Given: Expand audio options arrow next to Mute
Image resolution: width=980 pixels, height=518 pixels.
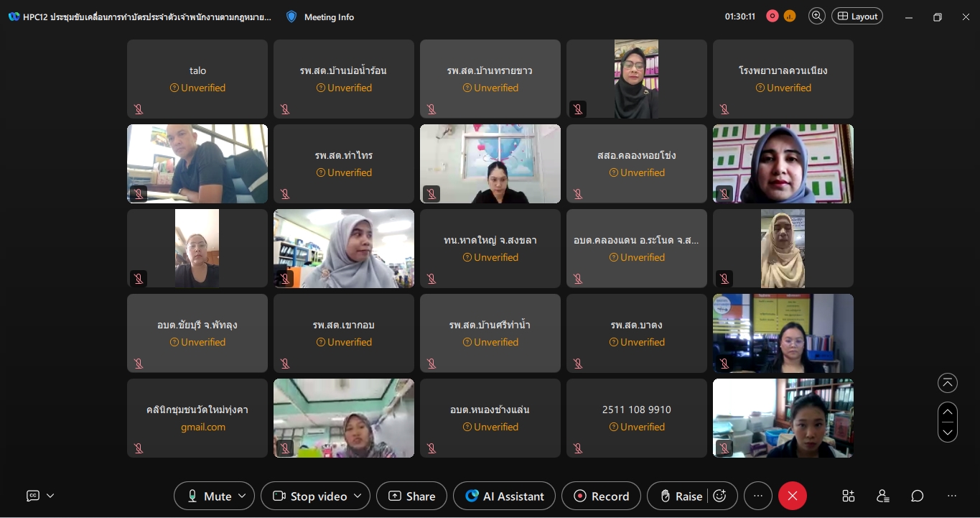Looking at the screenshot, I should click(243, 496).
